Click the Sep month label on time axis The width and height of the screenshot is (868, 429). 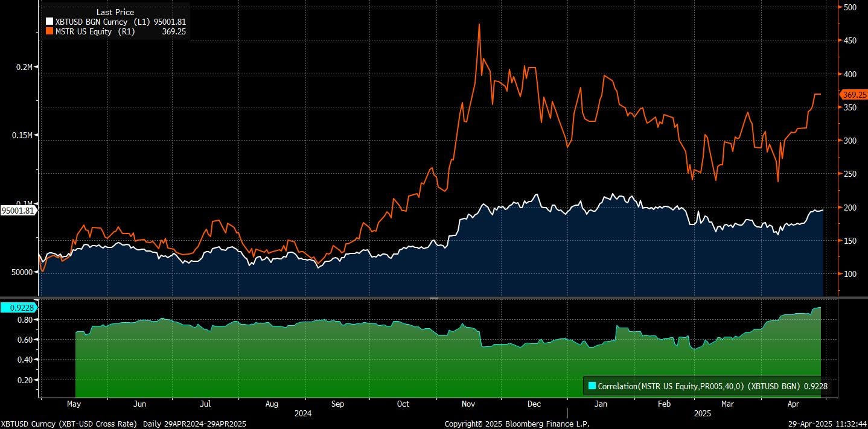point(337,404)
